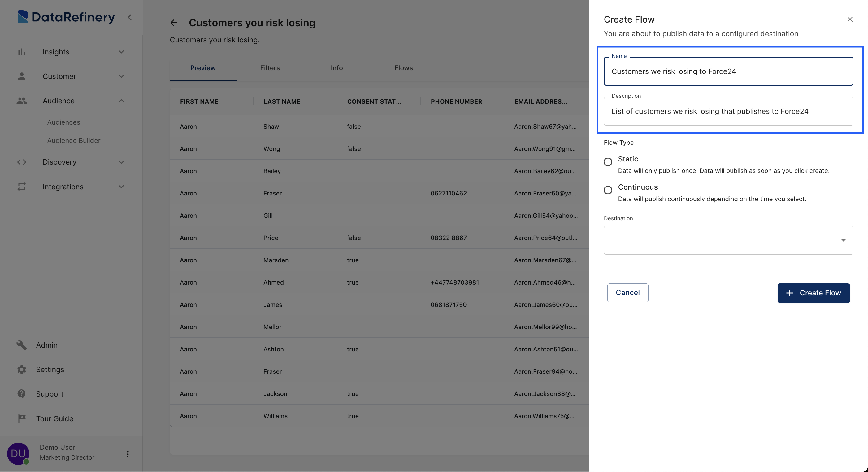Expand the Insights menu section
Screen dimensions: 868x472
122,52
